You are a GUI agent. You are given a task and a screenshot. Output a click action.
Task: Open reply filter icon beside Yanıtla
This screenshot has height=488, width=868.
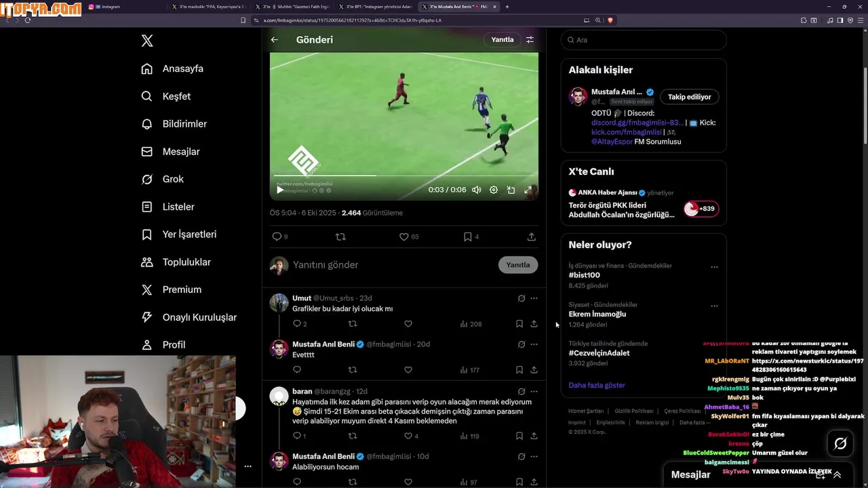point(530,39)
